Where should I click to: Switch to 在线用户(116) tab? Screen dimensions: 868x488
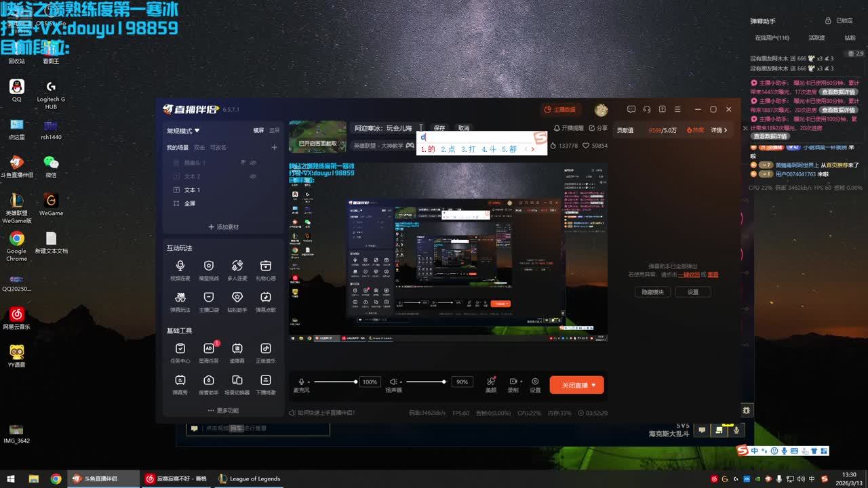(x=772, y=38)
